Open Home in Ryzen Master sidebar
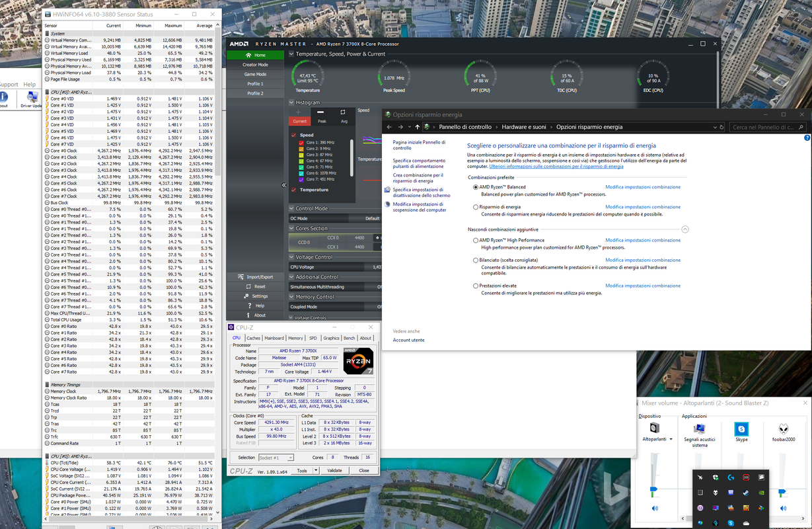The height and width of the screenshot is (529, 812). pyautogui.click(x=255, y=55)
